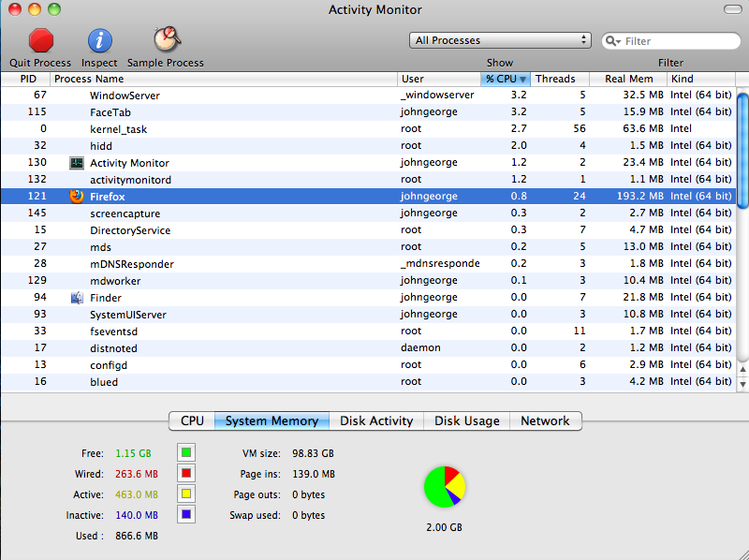Click the toolbar toggle pill button

pyautogui.click(x=733, y=9)
